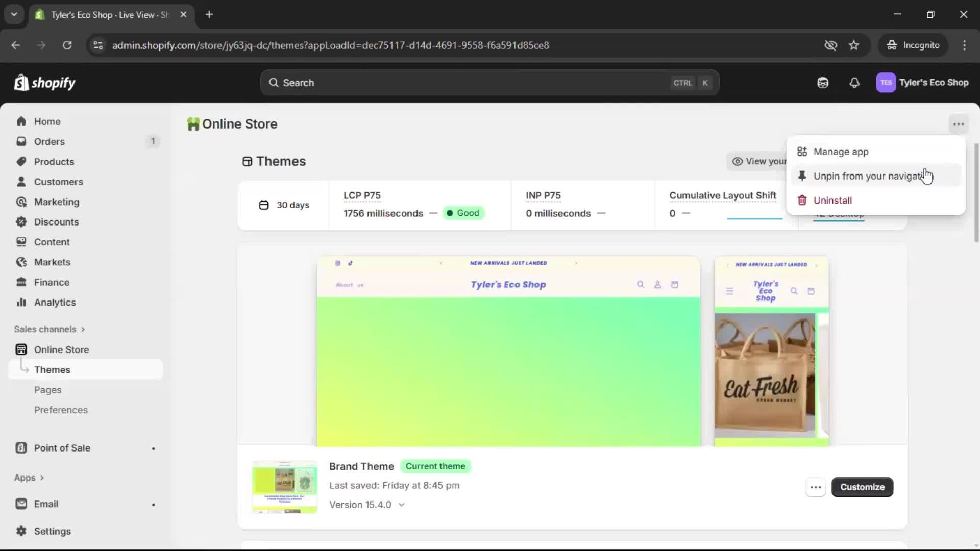Image resolution: width=980 pixels, height=551 pixels.
Task: Click the Settings gear item
Action: [x=52, y=531]
